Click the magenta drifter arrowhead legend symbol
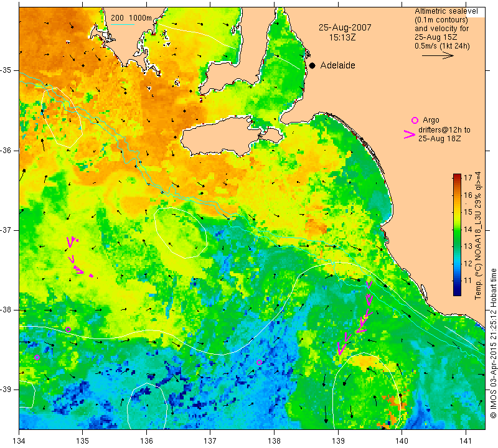The image size is (498, 448). pos(409,134)
